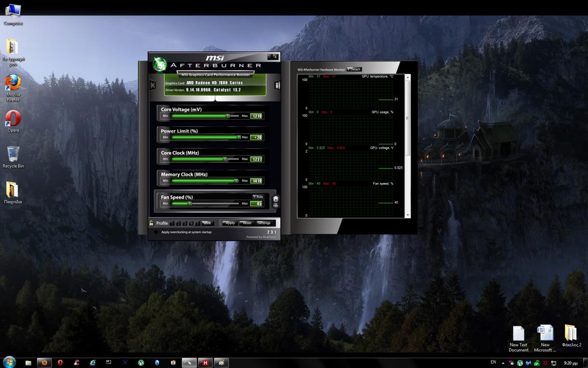Click version number 2.3.1 in Afterburner
The height and width of the screenshot is (368, 588).
pyautogui.click(x=271, y=232)
